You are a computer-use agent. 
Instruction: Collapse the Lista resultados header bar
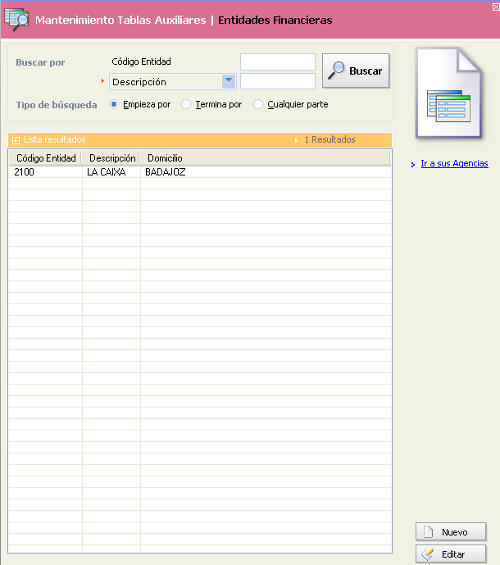200,140
